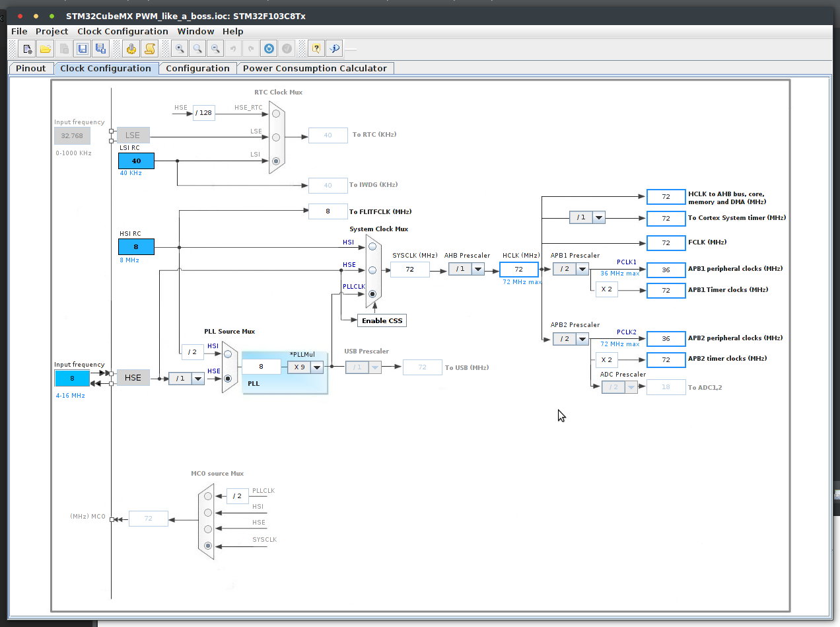Image resolution: width=840 pixels, height=627 pixels.
Task: Open the Help menu
Action: [233, 31]
